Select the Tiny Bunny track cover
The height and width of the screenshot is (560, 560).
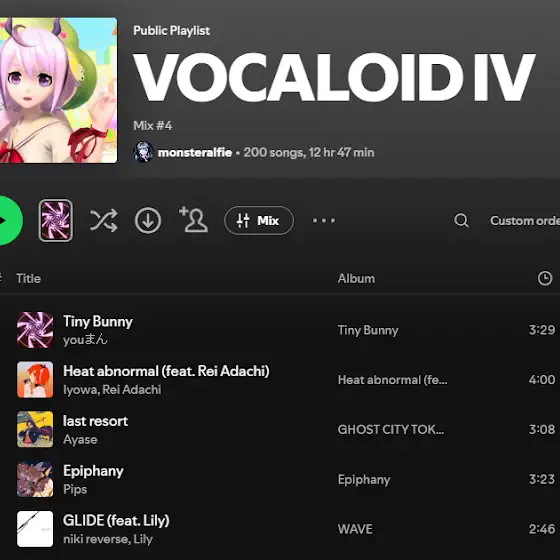pos(35,330)
